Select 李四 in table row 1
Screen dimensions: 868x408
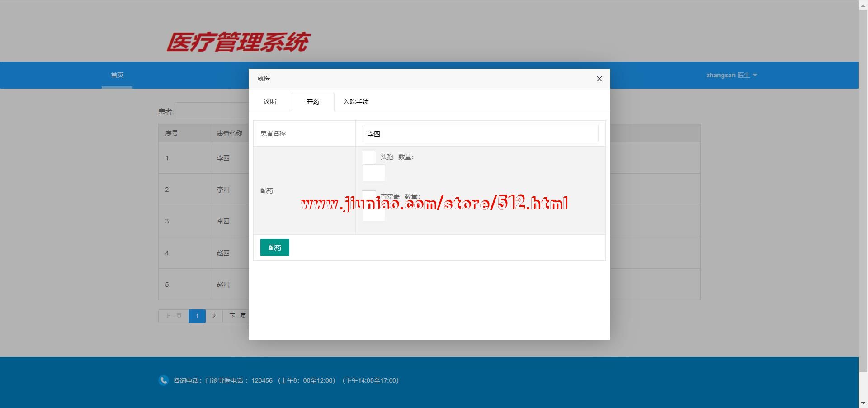pyautogui.click(x=223, y=158)
